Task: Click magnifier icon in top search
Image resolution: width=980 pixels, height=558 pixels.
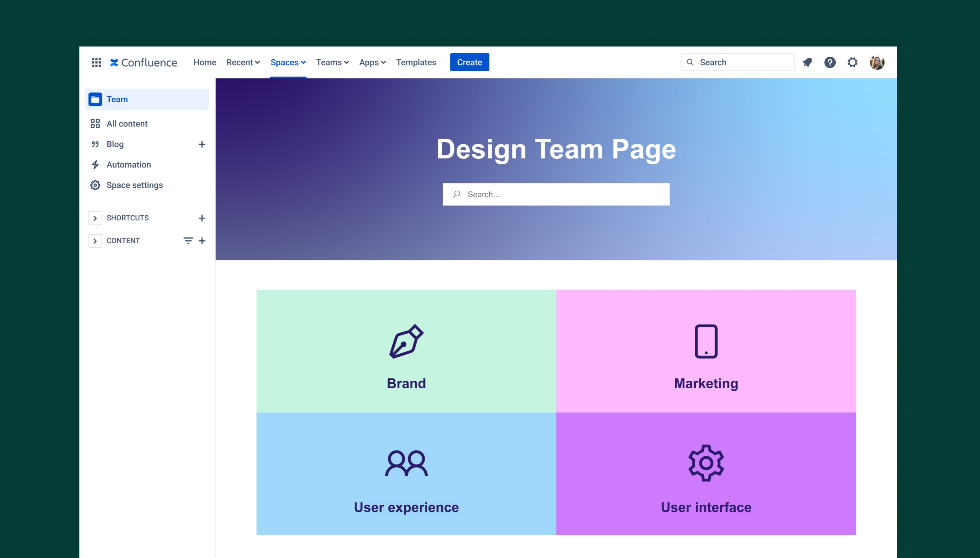Action: tap(690, 62)
